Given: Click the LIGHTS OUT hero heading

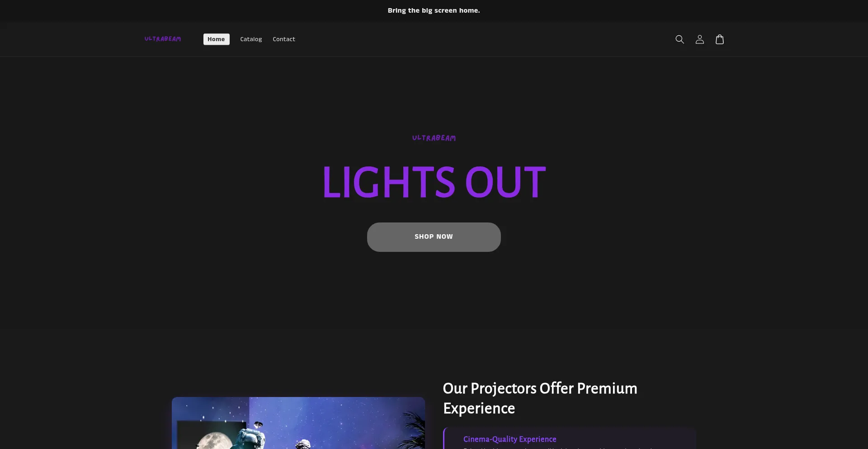Looking at the screenshot, I should [x=434, y=182].
